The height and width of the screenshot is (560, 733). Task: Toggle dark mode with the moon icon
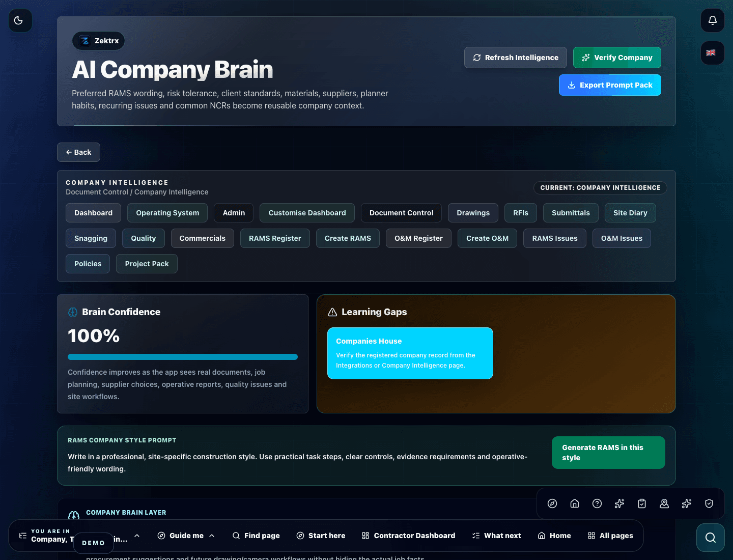click(x=20, y=20)
